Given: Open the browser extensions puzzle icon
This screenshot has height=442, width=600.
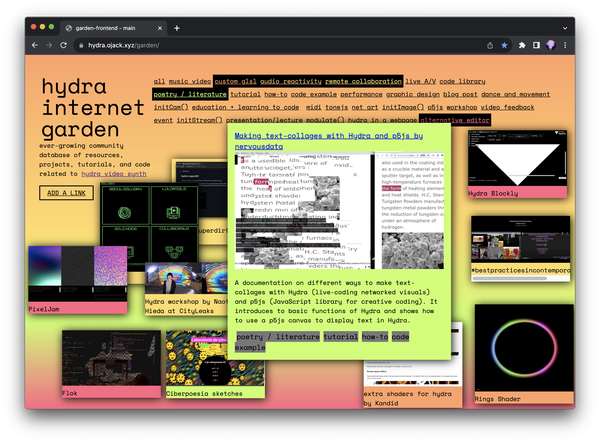Looking at the screenshot, I should (x=522, y=46).
